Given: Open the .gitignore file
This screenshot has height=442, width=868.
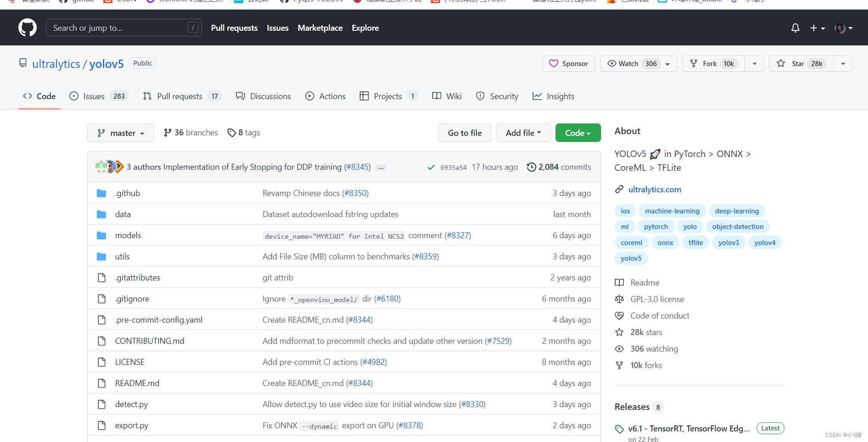Looking at the screenshot, I should tap(132, 299).
